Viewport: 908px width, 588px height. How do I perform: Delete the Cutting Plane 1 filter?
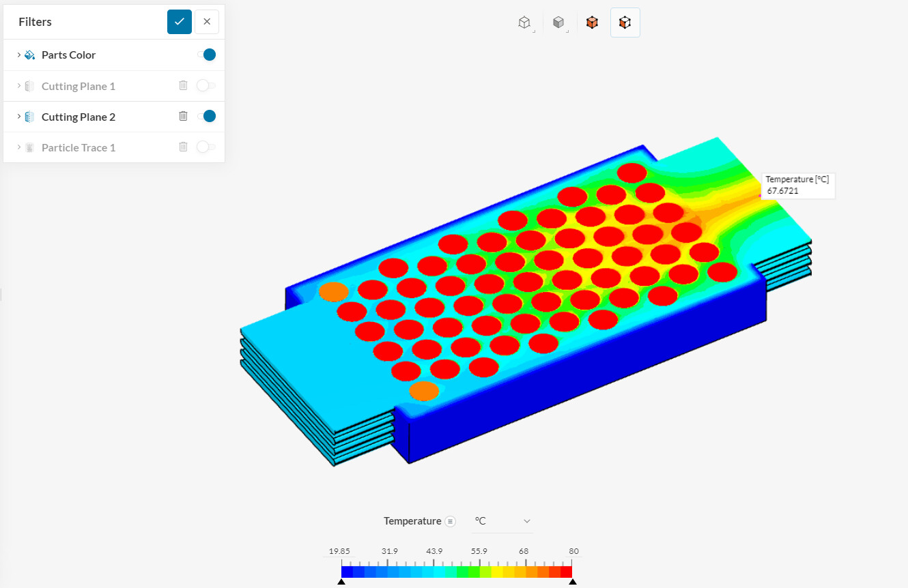point(183,85)
